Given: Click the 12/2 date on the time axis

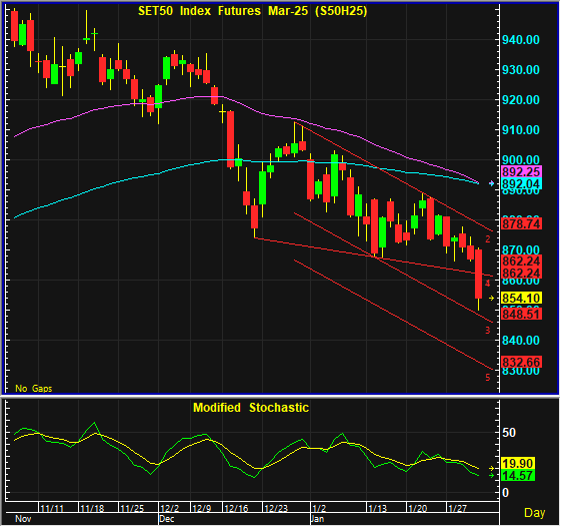Looking at the screenshot, I should tap(170, 508).
